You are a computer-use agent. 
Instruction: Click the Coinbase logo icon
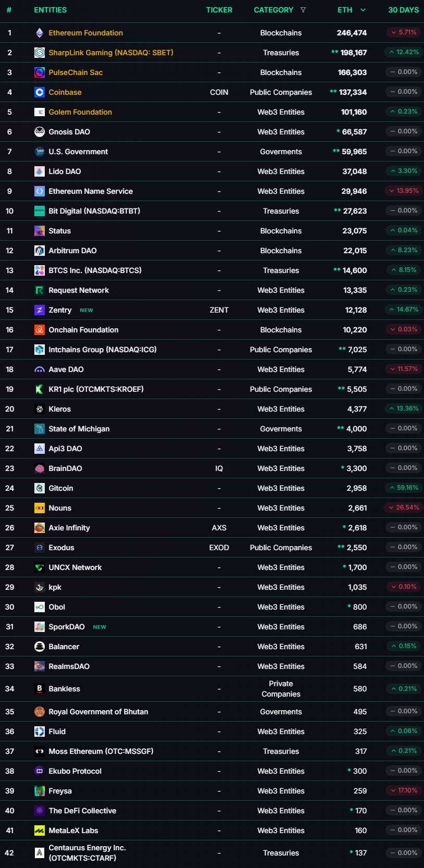pos(40,92)
